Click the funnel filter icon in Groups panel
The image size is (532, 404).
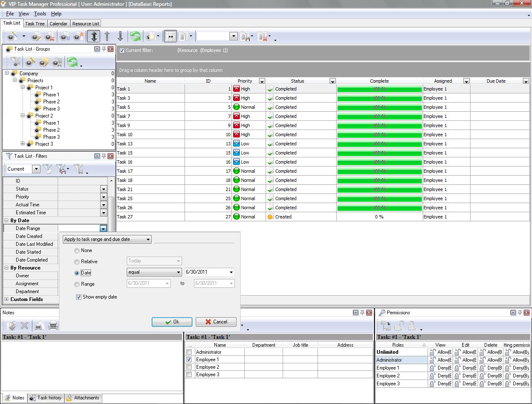[15, 62]
